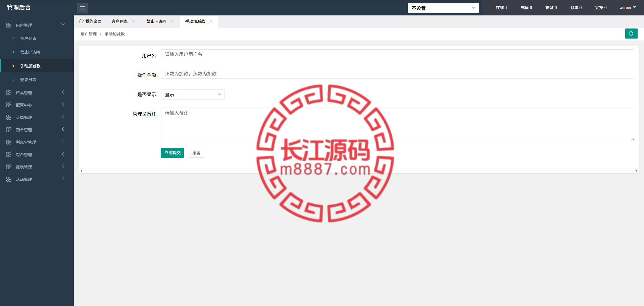Click the green refresh icon button
Viewport: 644px width, 306px height.
click(x=631, y=34)
